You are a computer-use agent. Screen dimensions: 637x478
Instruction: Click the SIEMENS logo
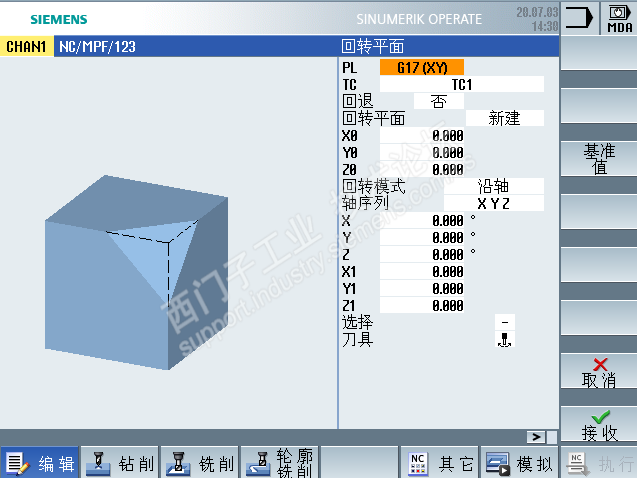coord(59,19)
